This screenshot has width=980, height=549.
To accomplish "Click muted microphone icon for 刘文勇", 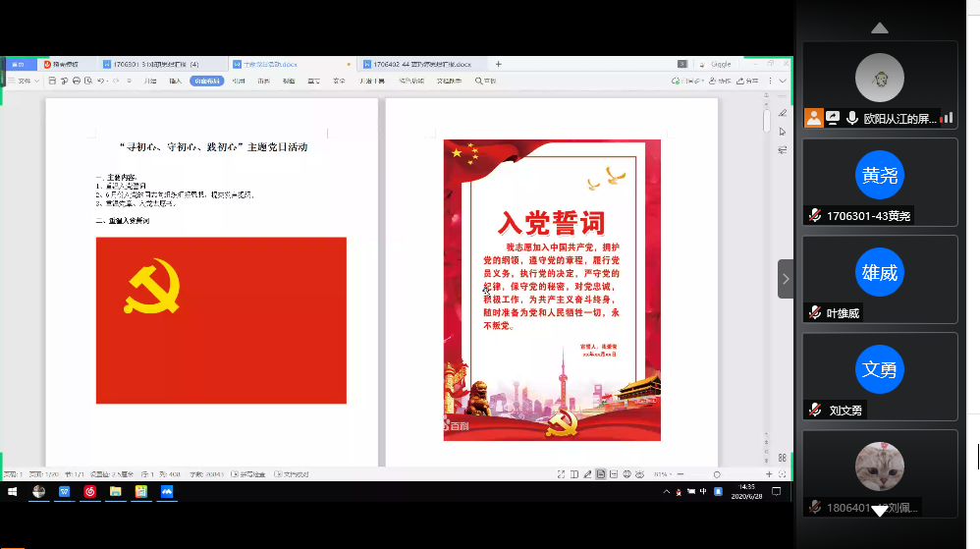I will tap(814, 410).
